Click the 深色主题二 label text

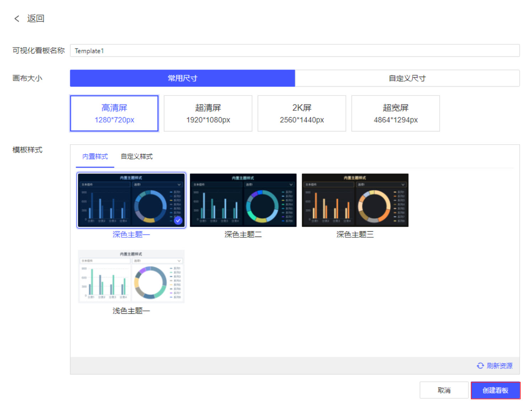243,234
